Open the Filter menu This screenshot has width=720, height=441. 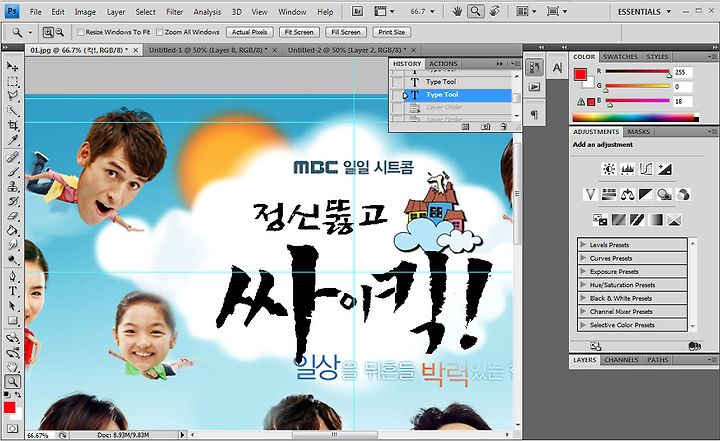coord(174,12)
